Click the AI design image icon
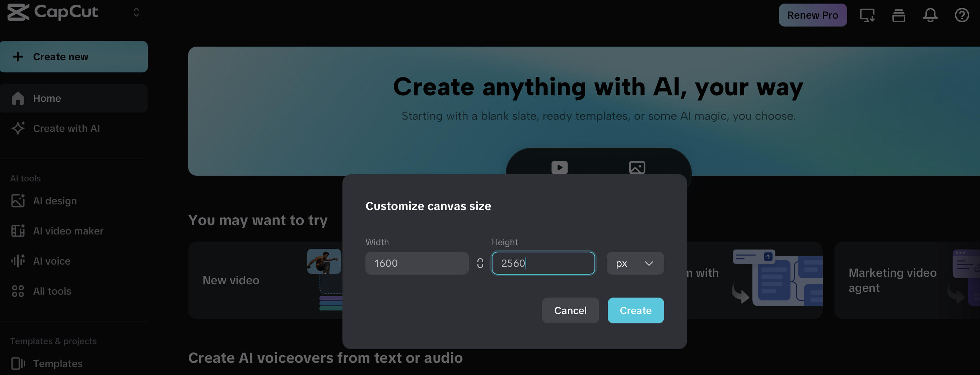This screenshot has width=980, height=375. [x=18, y=201]
